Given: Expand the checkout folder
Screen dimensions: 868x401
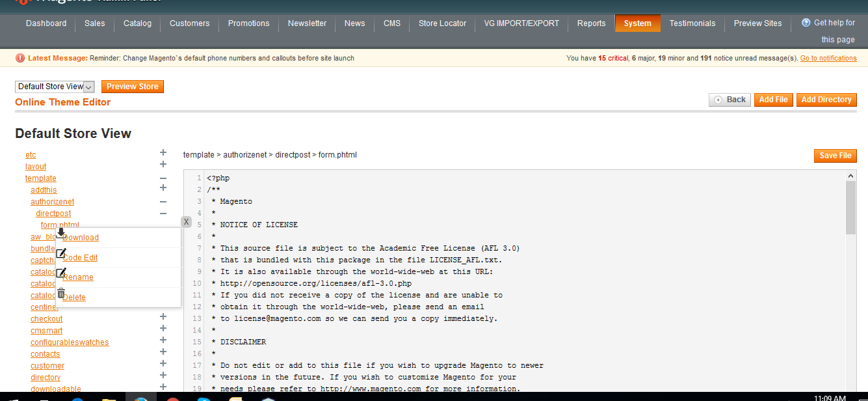Looking at the screenshot, I should [163, 317].
